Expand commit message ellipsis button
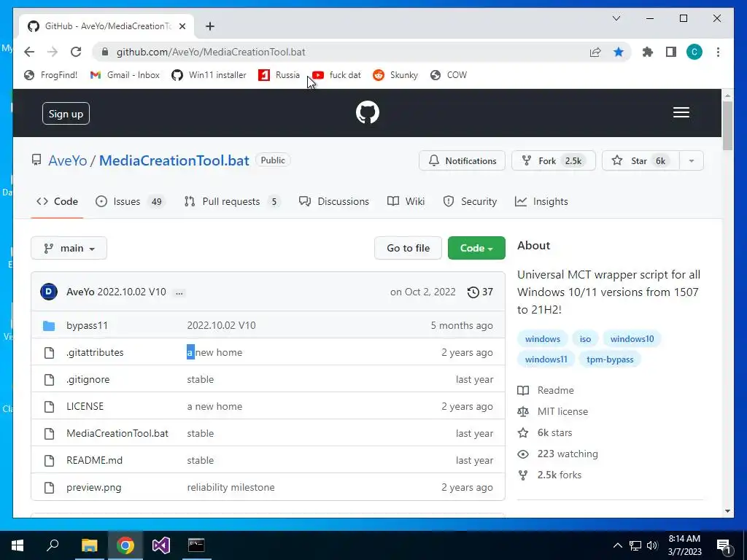This screenshot has width=747, height=560. click(179, 292)
